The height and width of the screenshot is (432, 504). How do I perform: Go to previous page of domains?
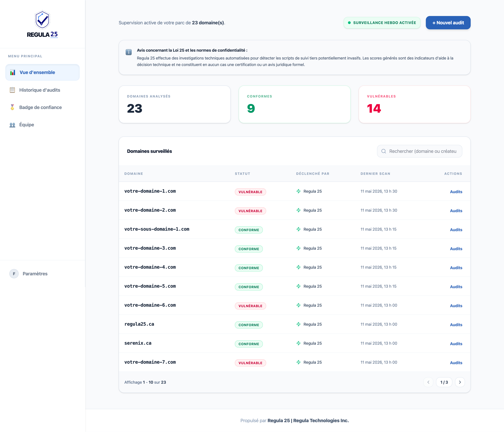tap(428, 382)
